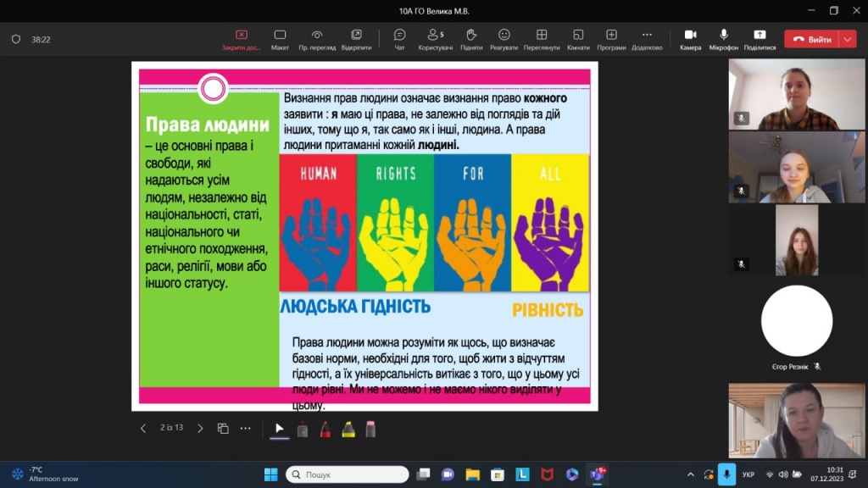Toggle Пр. перегляд private view
Viewport: 868px width, 488px height.
pos(317,39)
